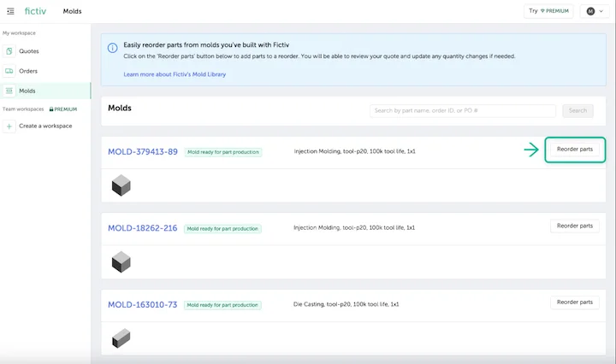The width and height of the screenshot is (616, 364).
Task: Open Quotes in the sidebar
Action: [x=28, y=51]
